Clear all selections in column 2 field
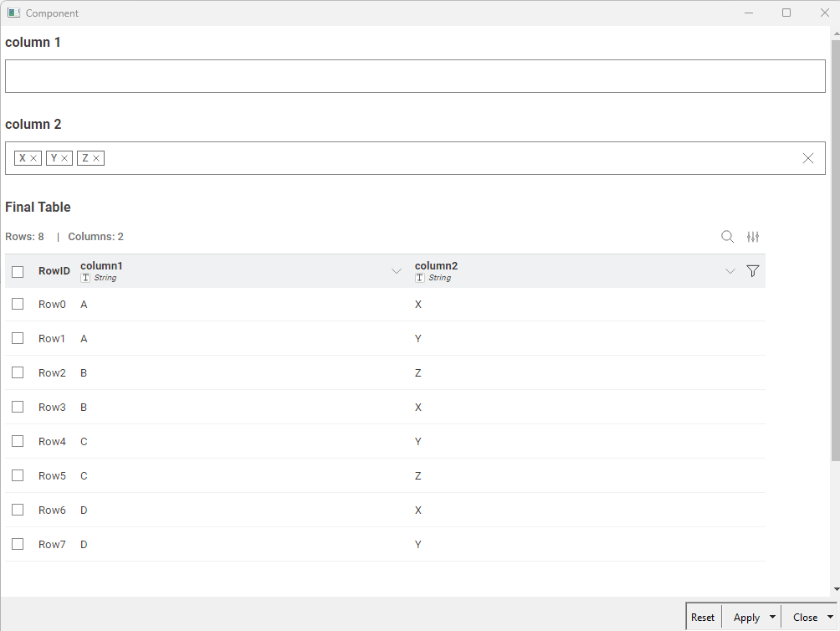 (x=808, y=158)
